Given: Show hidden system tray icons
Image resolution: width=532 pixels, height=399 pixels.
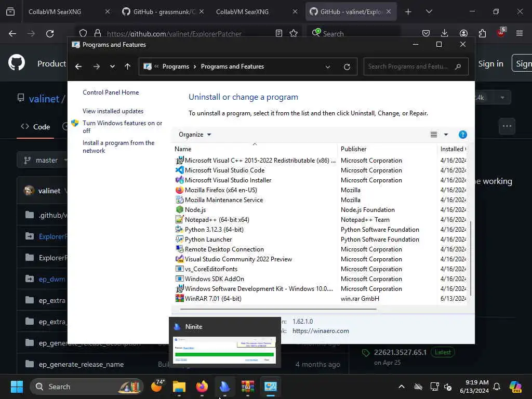Looking at the screenshot, I should tap(402, 387).
